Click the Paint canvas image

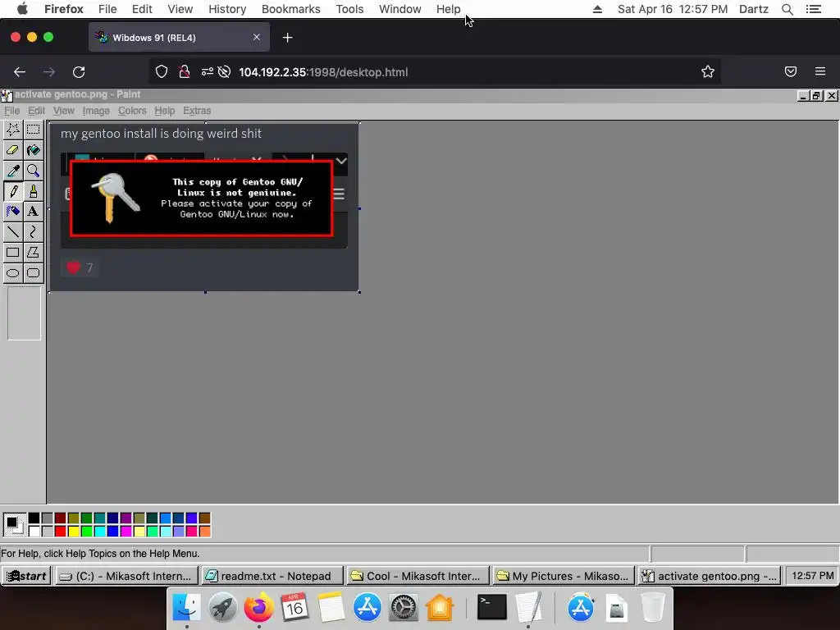pyautogui.click(x=204, y=208)
